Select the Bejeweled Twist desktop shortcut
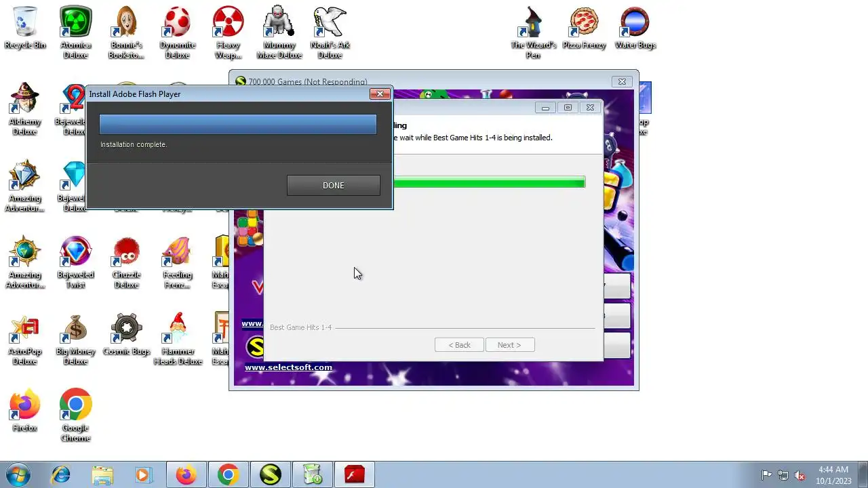 (75, 262)
